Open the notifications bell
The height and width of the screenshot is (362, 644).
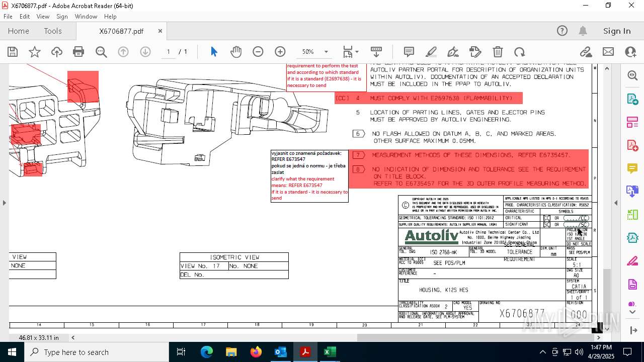tap(583, 31)
